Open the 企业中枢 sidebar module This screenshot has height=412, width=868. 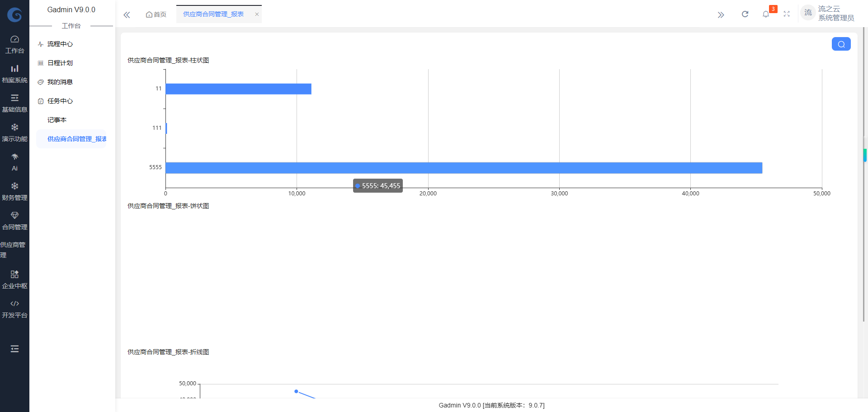pyautogui.click(x=14, y=279)
